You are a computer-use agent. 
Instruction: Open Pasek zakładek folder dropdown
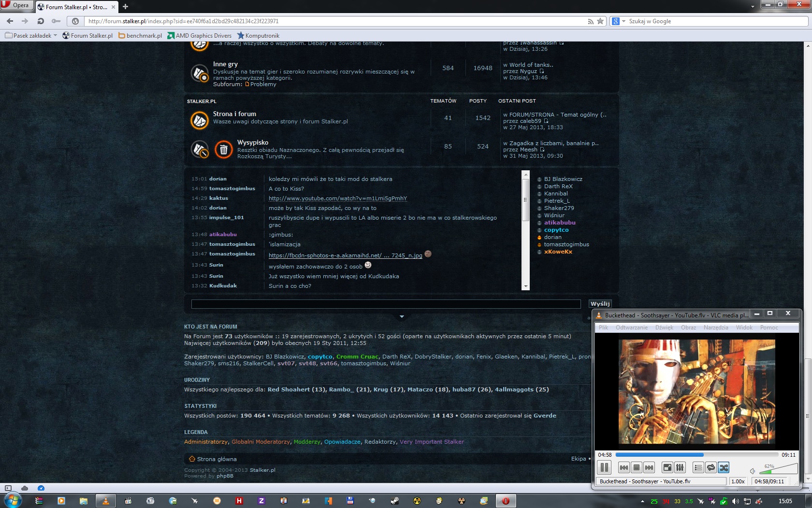tap(31, 35)
